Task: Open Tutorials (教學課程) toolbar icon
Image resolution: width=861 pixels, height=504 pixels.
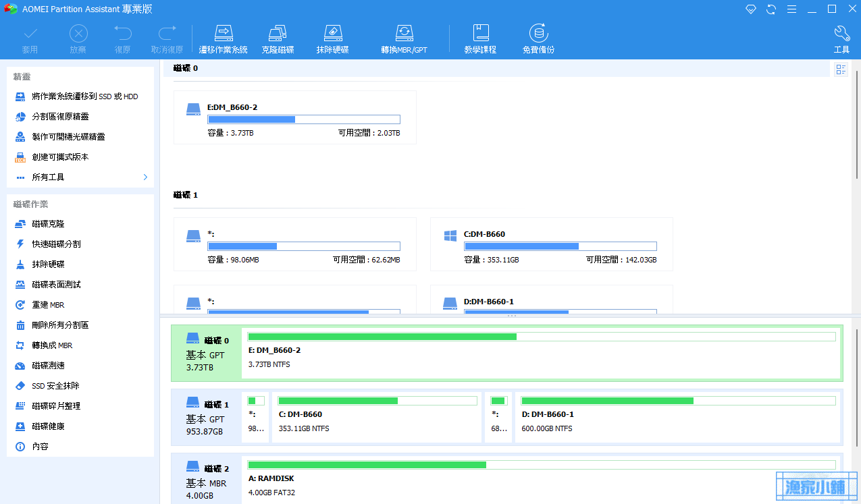Action: [x=480, y=39]
